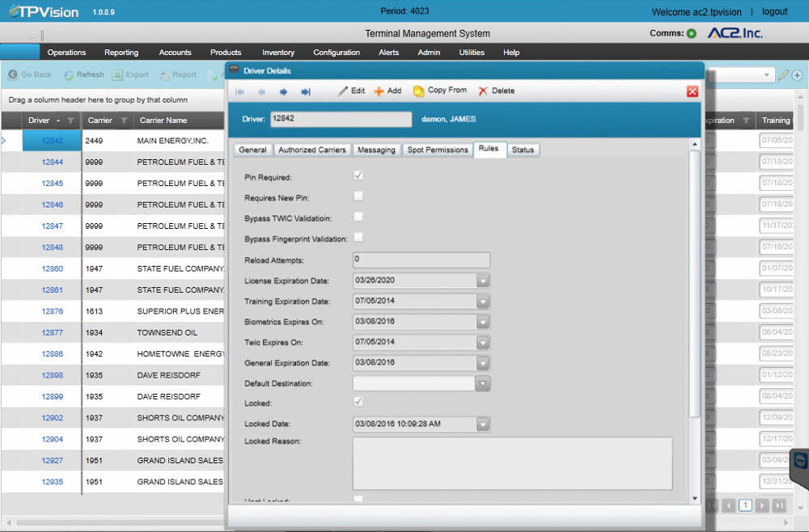
Task: Select the Copy From icon
Action: (421, 91)
